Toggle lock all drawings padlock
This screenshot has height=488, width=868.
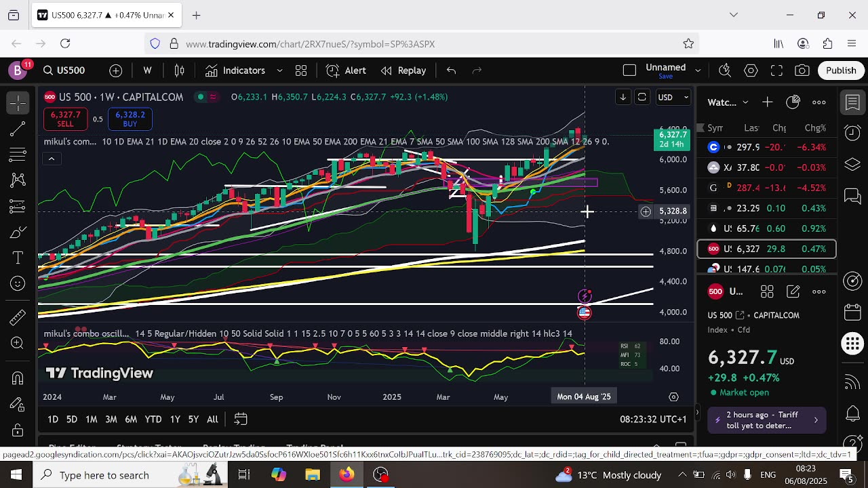[18, 430]
